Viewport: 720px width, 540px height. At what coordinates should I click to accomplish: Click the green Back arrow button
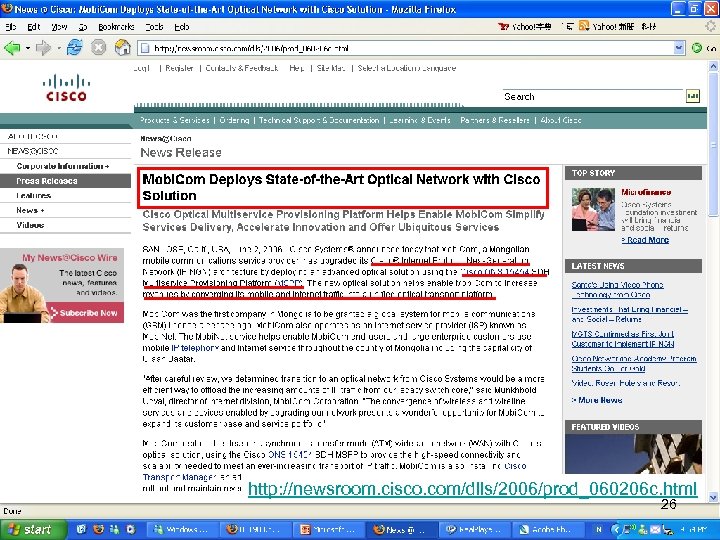[x=12, y=48]
